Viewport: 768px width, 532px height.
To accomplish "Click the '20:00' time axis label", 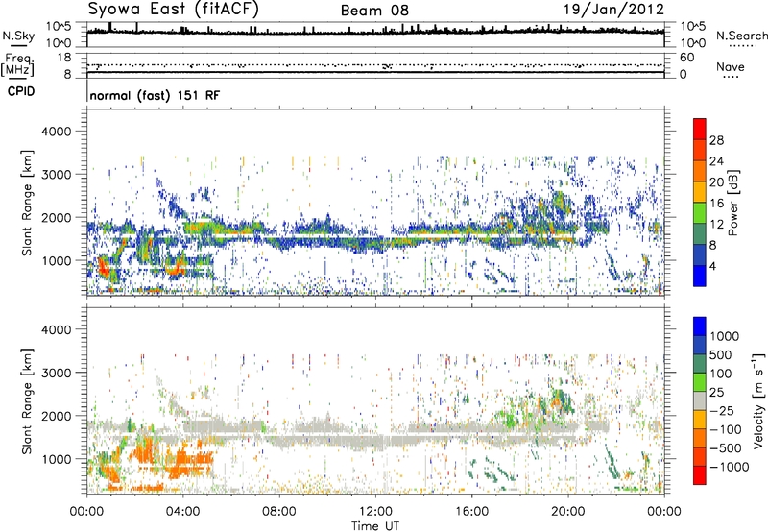I will (x=568, y=512).
